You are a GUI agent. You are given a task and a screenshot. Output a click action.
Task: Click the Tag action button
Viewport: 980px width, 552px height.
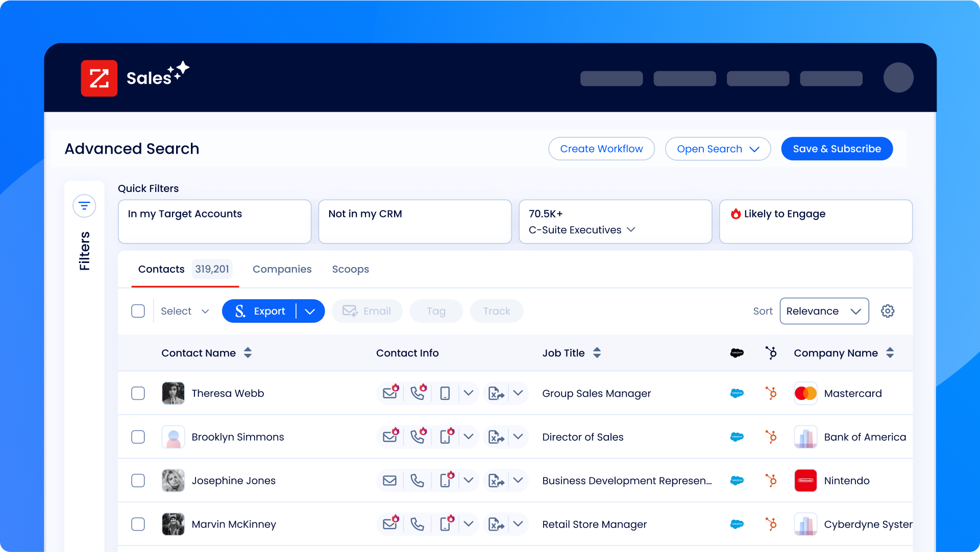click(436, 311)
